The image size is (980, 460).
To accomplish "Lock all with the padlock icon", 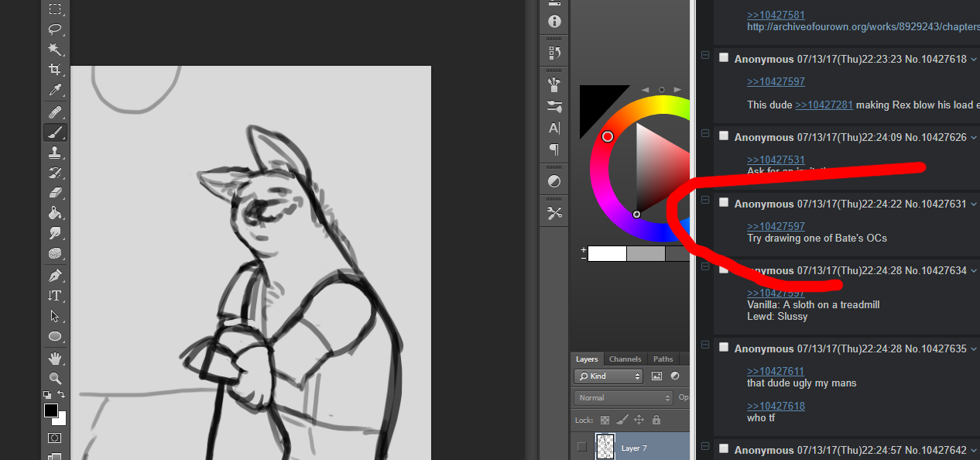I will 656,420.
